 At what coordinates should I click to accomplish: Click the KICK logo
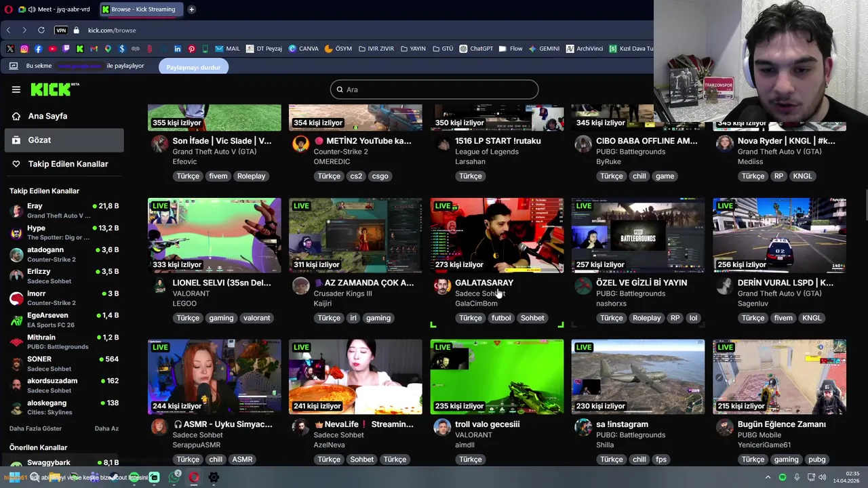pos(55,89)
